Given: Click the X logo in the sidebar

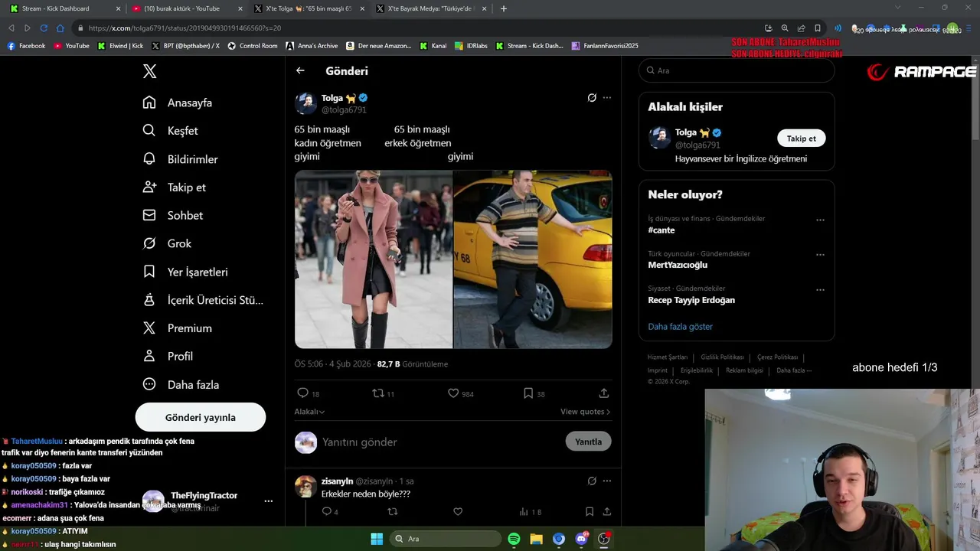Looking at the screenshot, I should click(149, 71).
